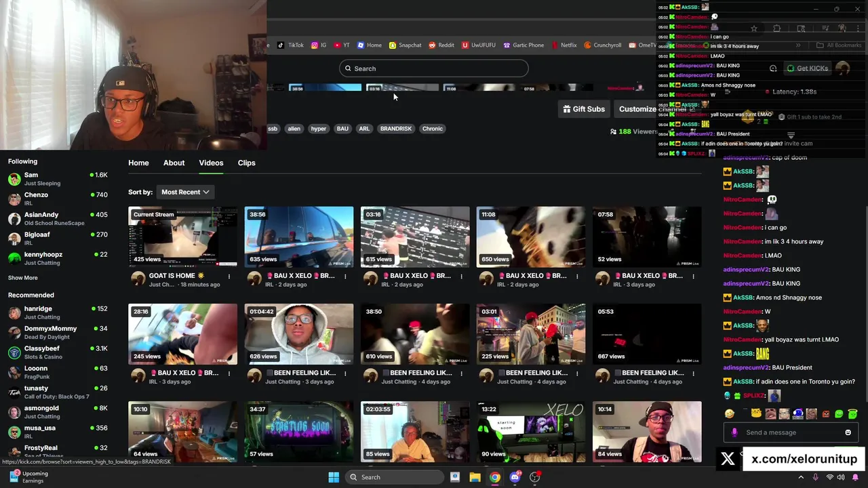Select the BRANDRISK tag
The width and height of the screenshot is (868, 488).
click(395, 129)
